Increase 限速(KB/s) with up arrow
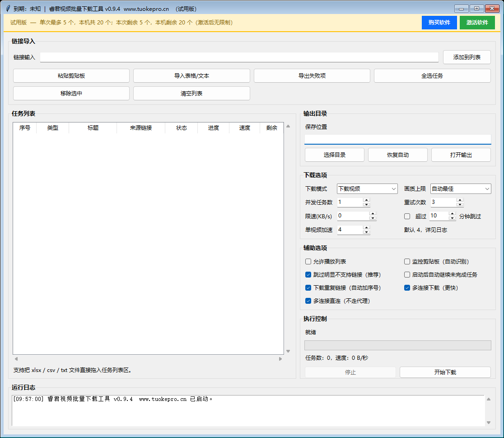504x438 pixels. tap(373, 214)
